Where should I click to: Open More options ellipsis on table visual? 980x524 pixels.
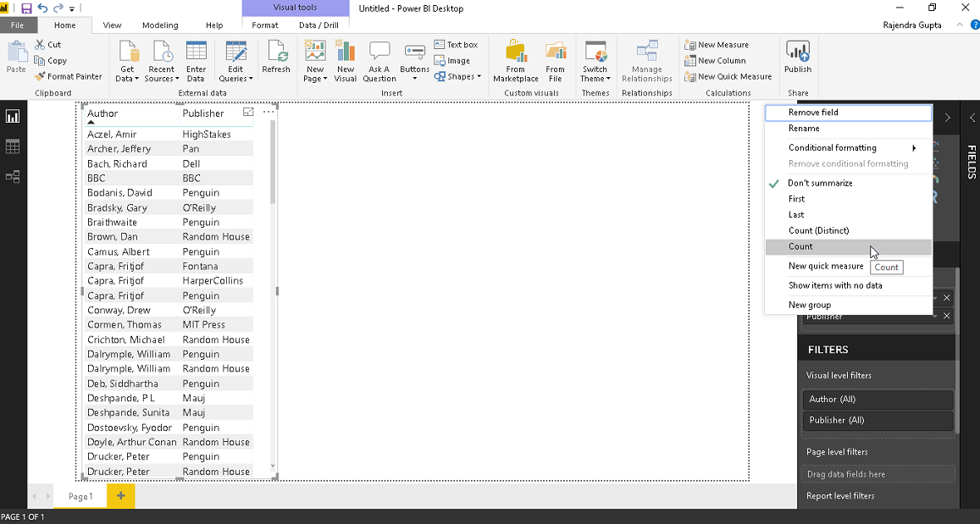[269, 112]
